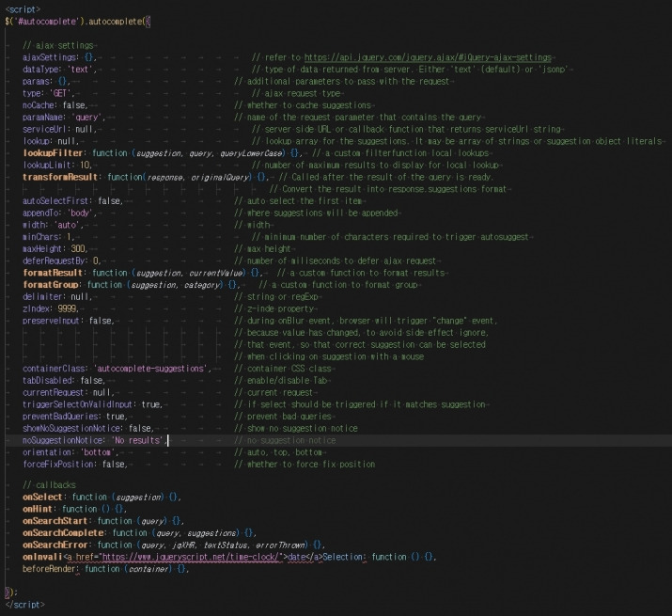Click the 'prevent bad queries' comment

(x=283, y=417)
